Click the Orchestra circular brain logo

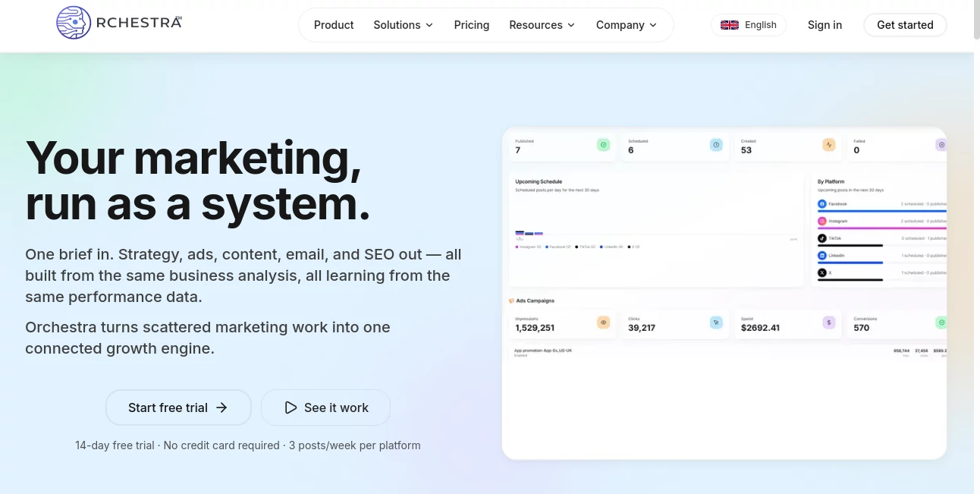(x=74, y=23)
